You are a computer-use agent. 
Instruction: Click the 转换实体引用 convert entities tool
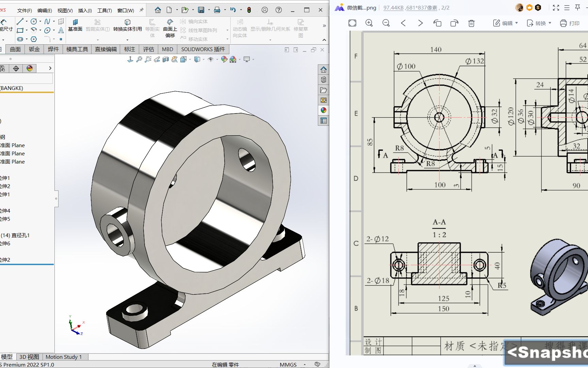[x=127, y=25]
